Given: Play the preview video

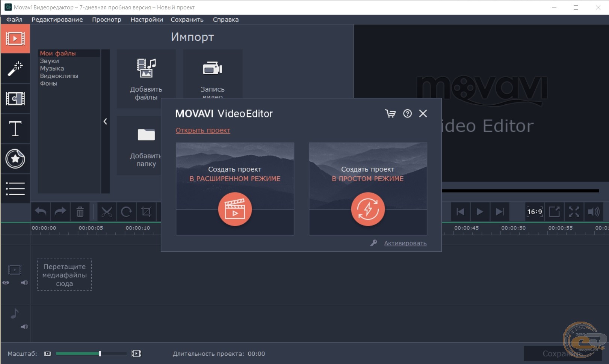Looking at the screenshot, I should [480, 212].
